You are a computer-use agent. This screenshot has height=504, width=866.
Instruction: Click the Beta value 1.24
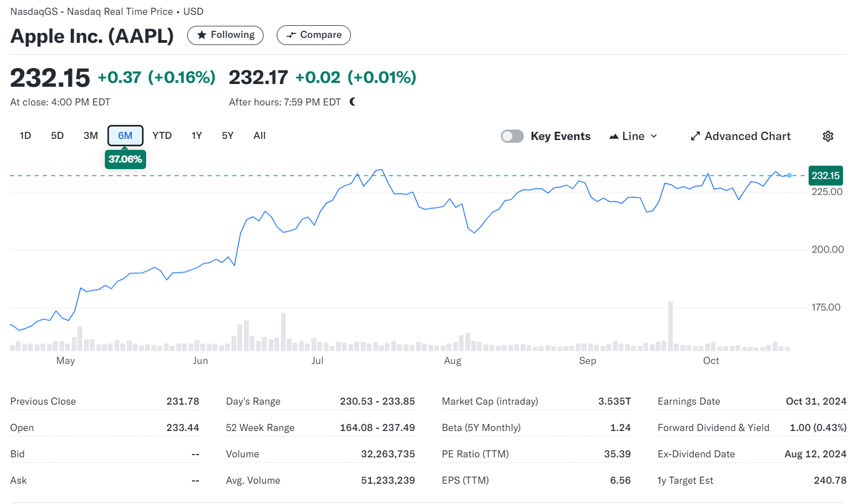(621, 428)
